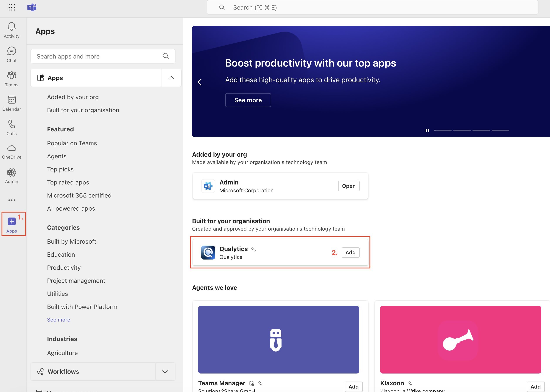
Task: Focus the top Search bar
Action: point(372,7)
